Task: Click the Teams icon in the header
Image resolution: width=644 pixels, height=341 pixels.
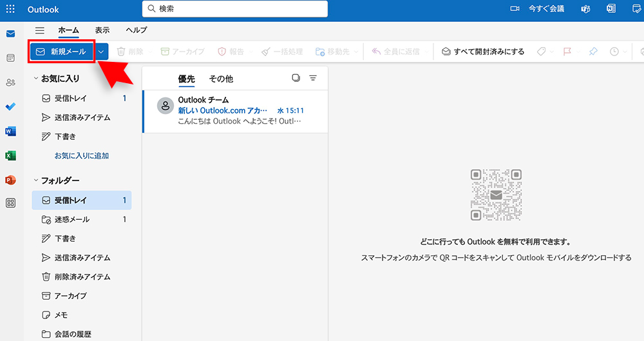Action: 585,9
